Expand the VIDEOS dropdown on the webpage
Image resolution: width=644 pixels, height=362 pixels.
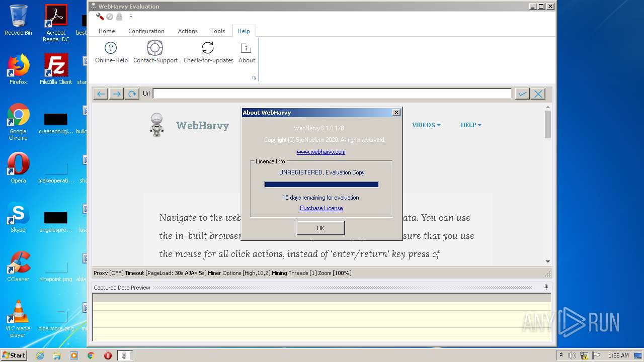pos(426,125)
